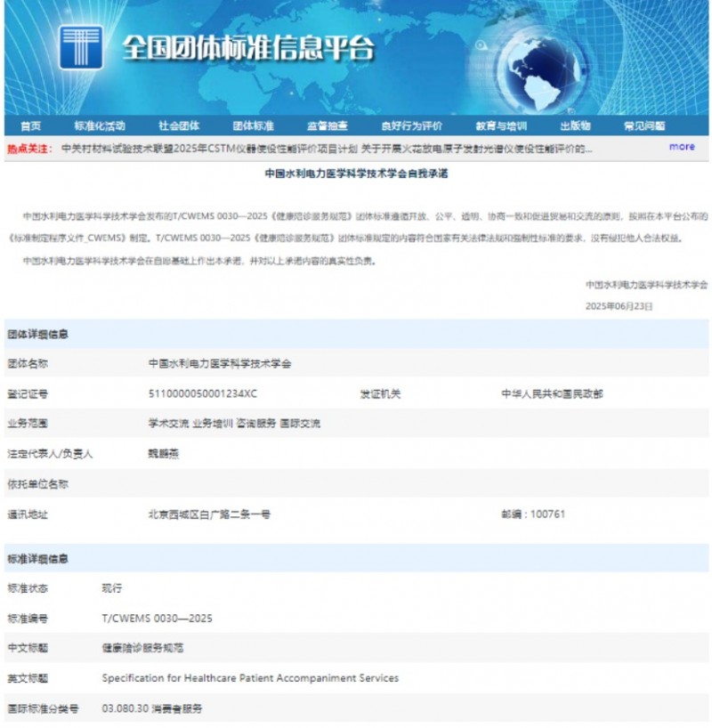Click the 通讯地址 label
Screen dimensions: 712x728
28,514
